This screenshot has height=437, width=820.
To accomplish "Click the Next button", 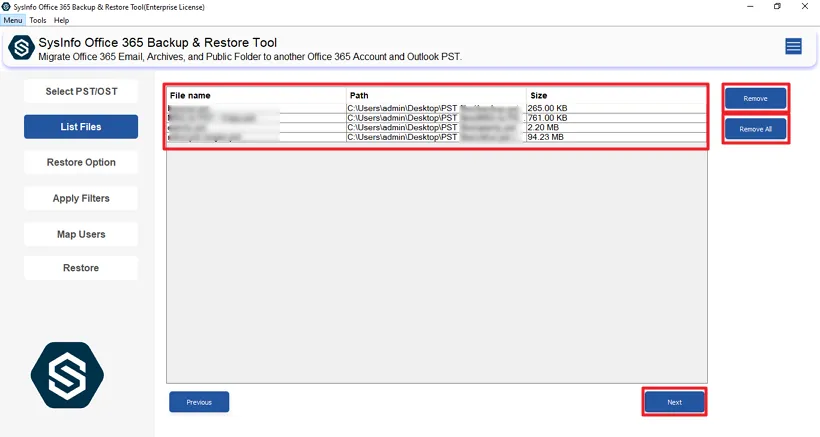I will (675, 402).
